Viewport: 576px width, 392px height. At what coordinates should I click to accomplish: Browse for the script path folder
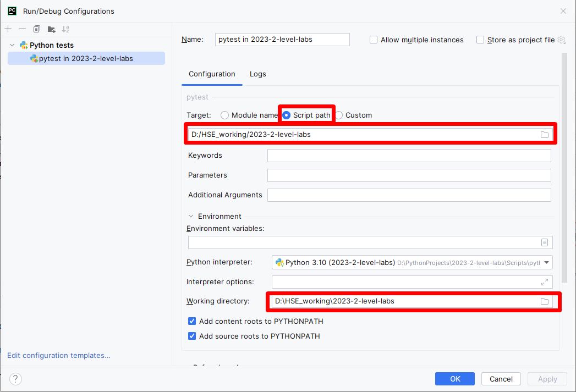pyautogui.click(x=545, y=135)
